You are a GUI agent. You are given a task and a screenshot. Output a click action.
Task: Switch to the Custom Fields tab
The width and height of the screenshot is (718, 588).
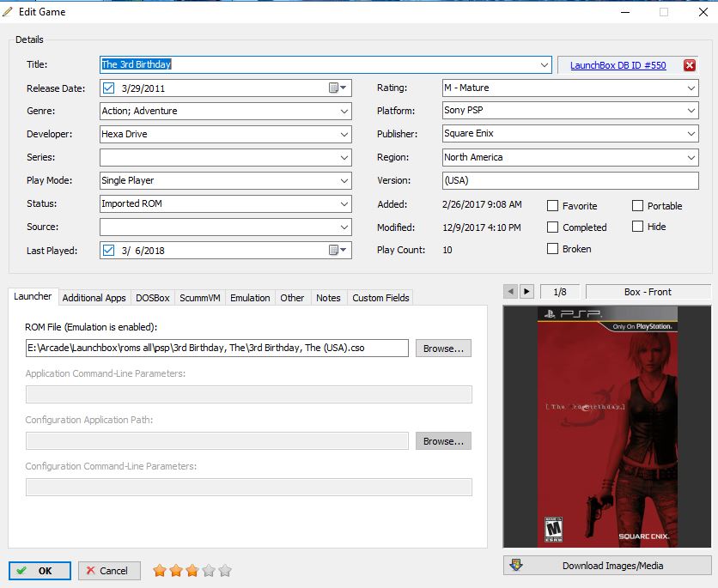[380, 298]
